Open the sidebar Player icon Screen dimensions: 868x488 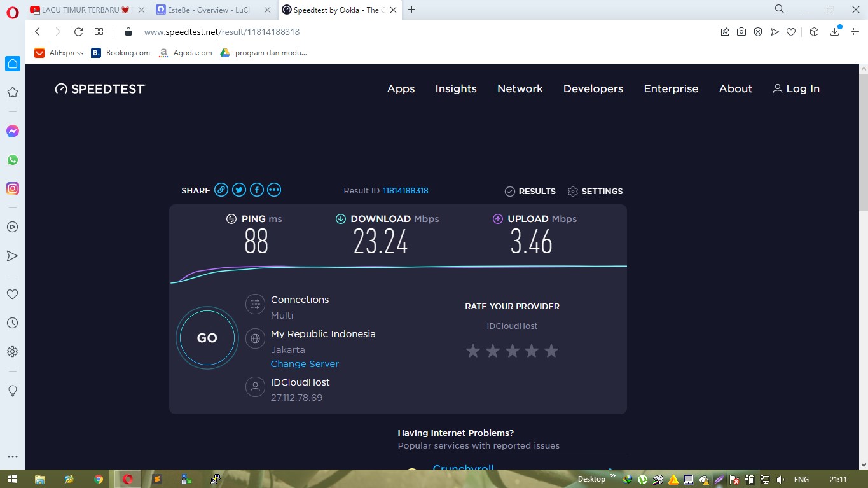[x=12, y=227]
